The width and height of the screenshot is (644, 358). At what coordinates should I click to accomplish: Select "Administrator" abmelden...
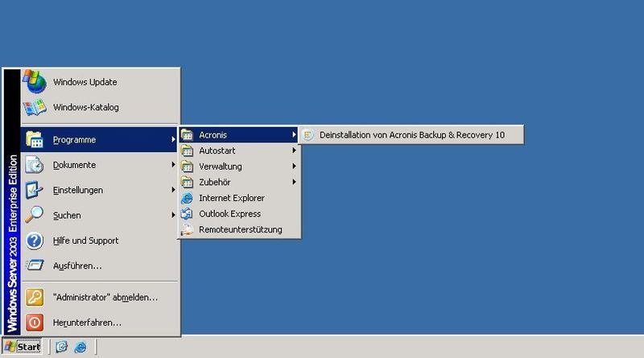coord(100,297)
